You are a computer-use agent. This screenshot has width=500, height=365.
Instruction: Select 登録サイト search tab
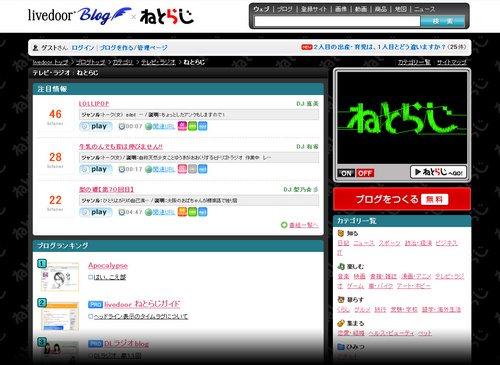(314, 9)
